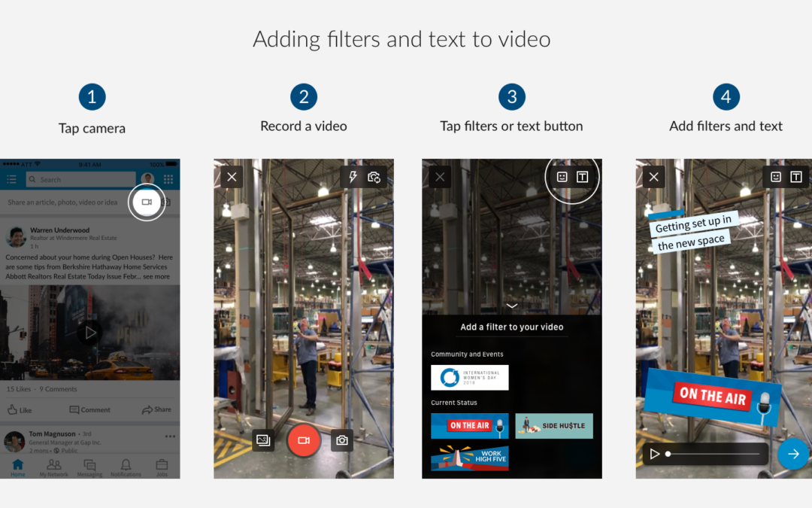Open the list menu icon left of Search

tap(11, 179)
